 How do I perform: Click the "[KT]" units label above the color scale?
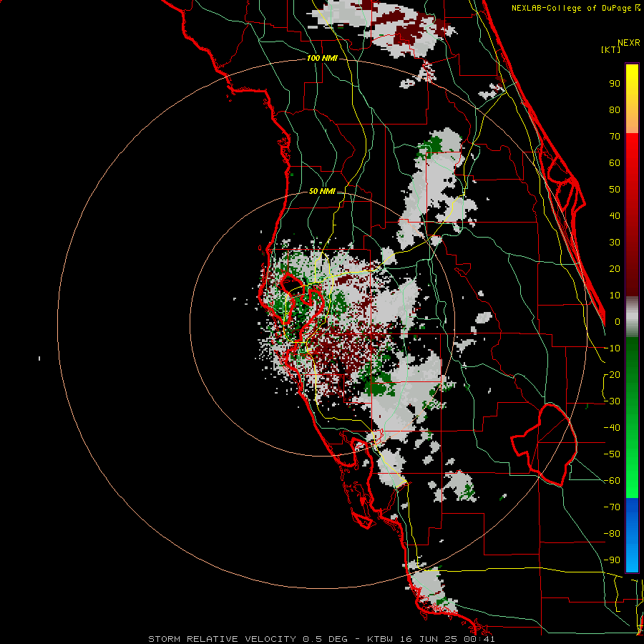click(611, 49)
